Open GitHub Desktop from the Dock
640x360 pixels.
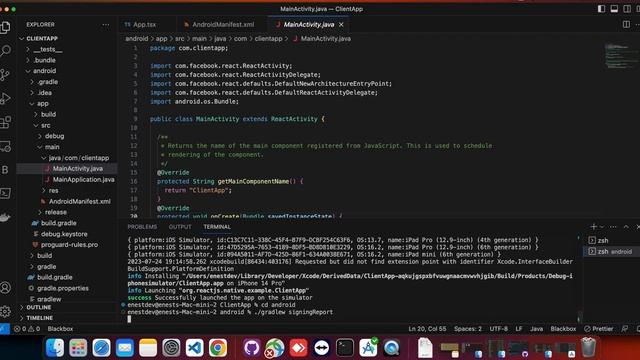[251, 348]
